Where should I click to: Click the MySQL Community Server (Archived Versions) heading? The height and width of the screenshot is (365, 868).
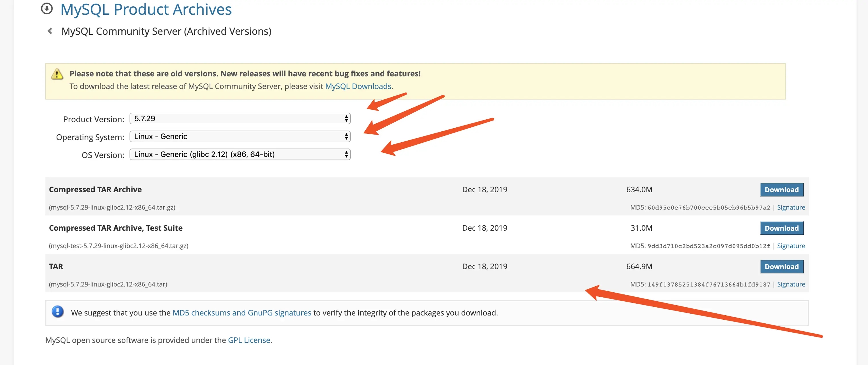166,31
